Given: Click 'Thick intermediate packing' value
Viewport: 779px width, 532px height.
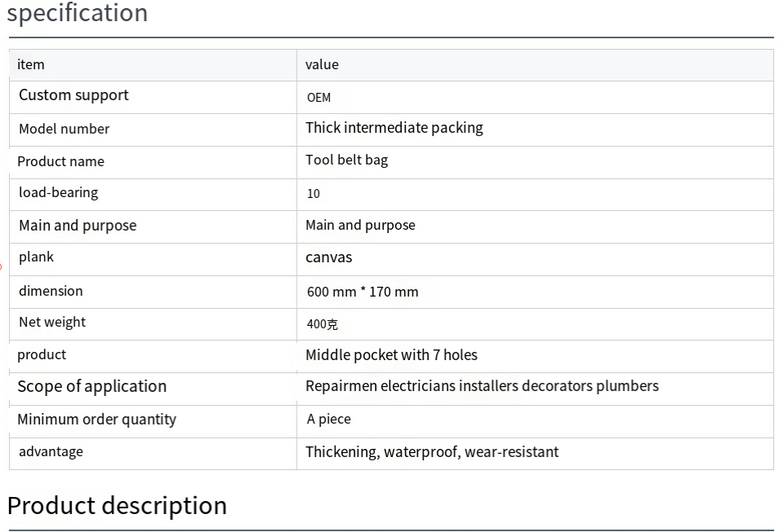Looking at the screenshot, I should pyautogui.click(x=394, y=128).
